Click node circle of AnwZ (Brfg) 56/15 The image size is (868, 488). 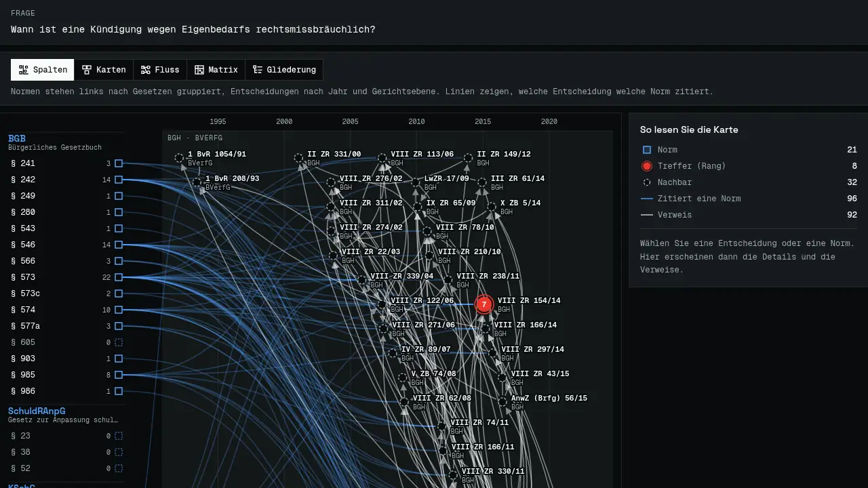tap(502, 402)
